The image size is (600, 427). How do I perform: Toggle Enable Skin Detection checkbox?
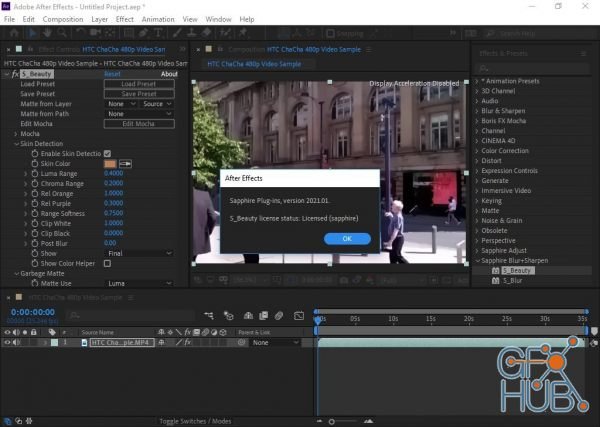coord(108,153)
